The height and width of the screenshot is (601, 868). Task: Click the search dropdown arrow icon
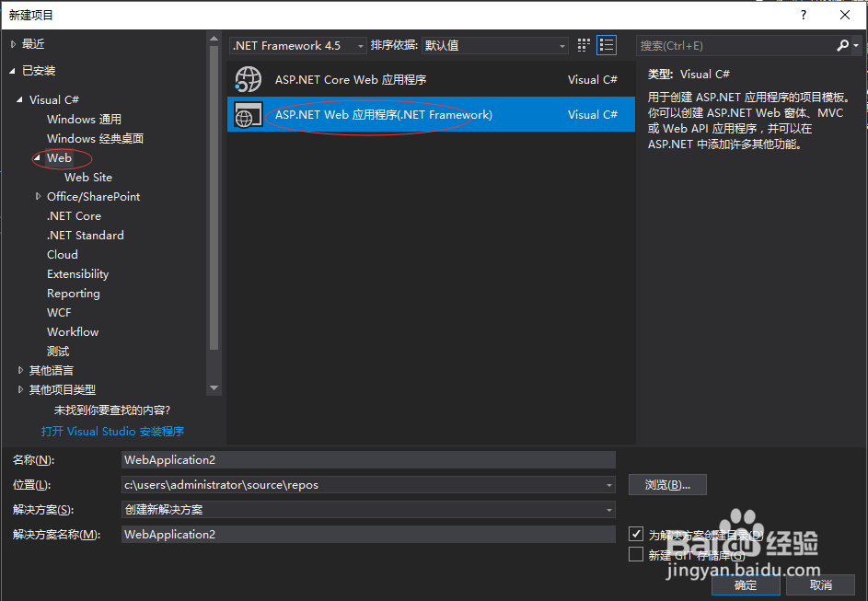[857, 44]
